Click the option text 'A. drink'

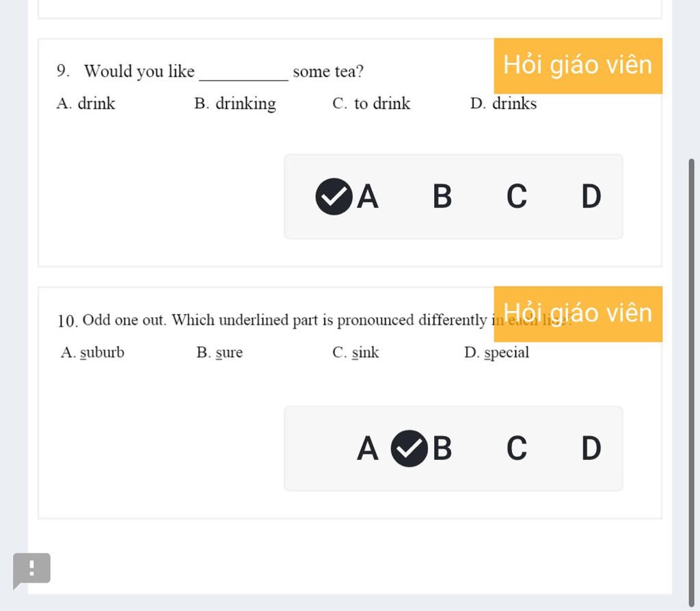click(x=86, y=104)
